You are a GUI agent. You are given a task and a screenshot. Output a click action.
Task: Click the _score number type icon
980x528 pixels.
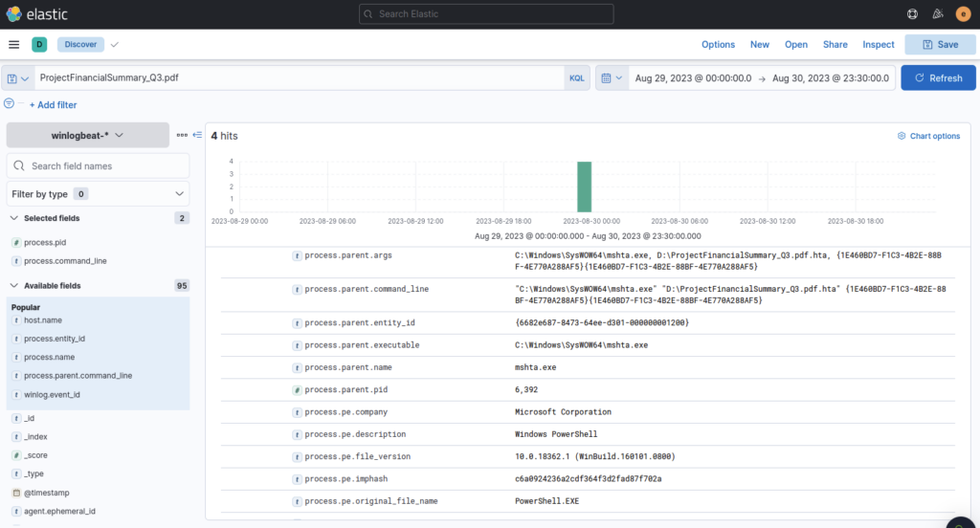(16, 455)
